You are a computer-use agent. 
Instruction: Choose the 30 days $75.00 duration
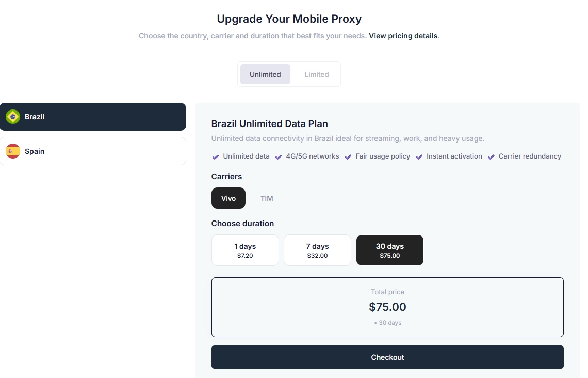coord(389,250)
